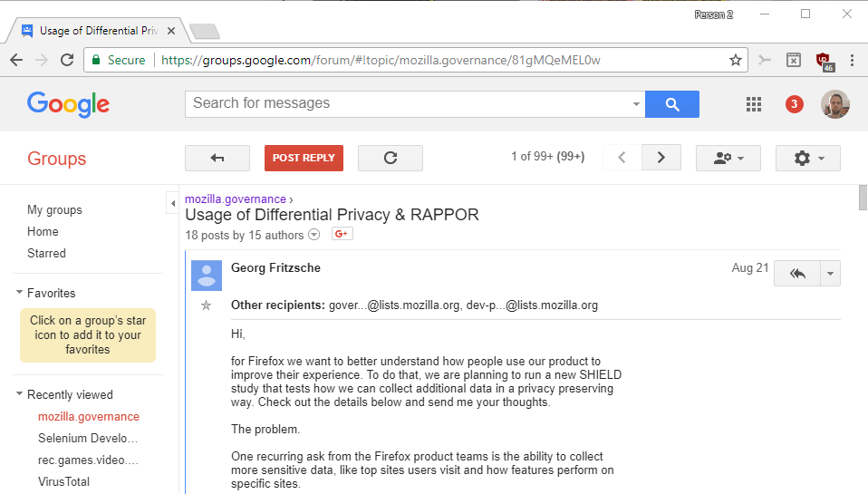Star Georg Fritzsche's post
Image resolution: width=868 pixels, height=494 pixels.
click(x=206, y=305)
